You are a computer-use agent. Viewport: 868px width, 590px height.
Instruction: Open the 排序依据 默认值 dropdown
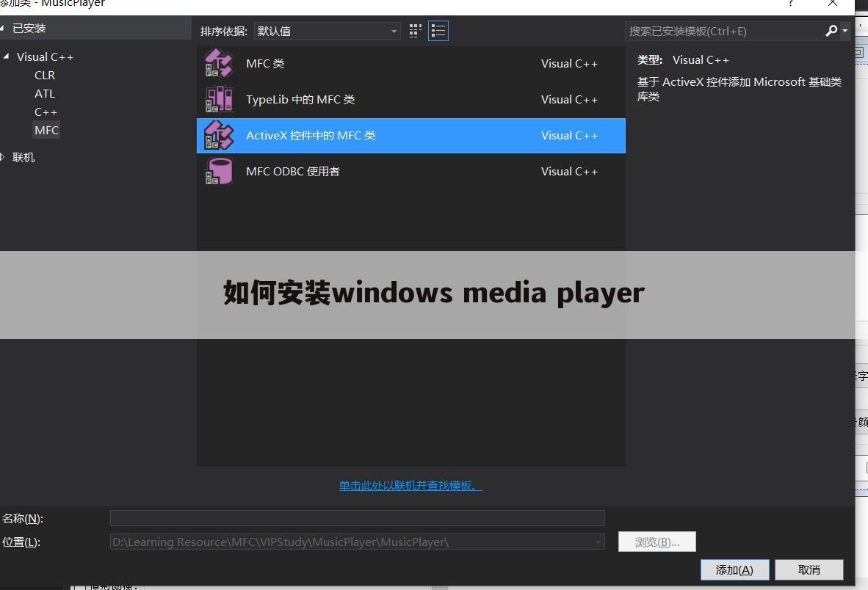pos(328,31)
